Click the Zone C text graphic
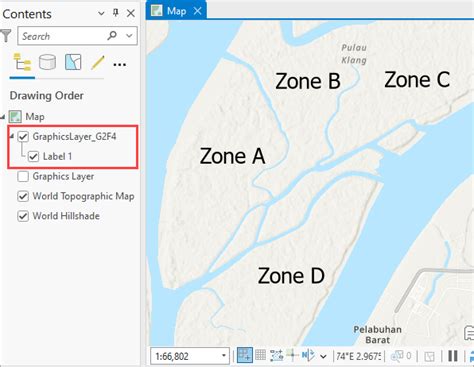The image size is (474, 367). [417, 80]
